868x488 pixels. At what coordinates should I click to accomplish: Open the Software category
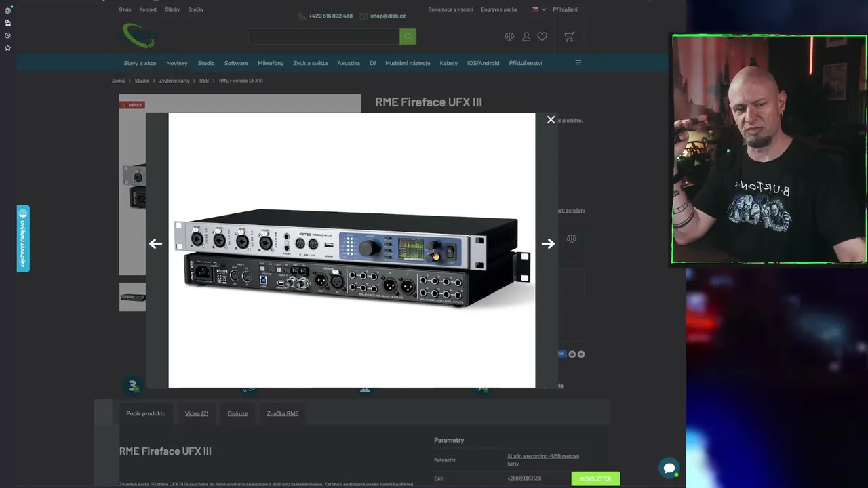pos(236,63)
